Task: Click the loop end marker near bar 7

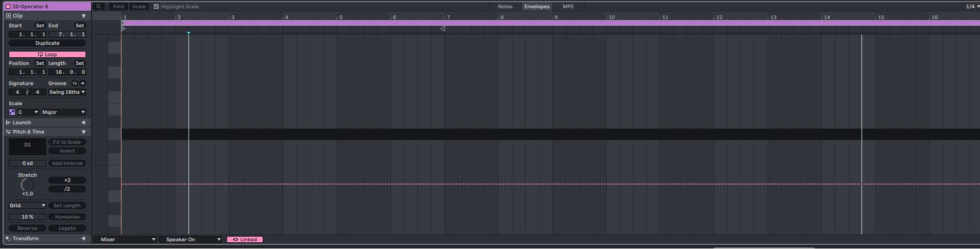Action: (442, 29)
